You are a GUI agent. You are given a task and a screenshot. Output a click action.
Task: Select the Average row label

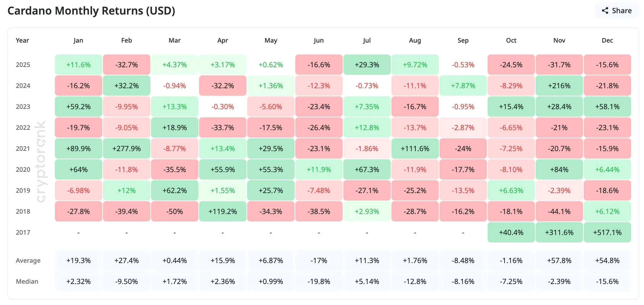pos(28,260)
